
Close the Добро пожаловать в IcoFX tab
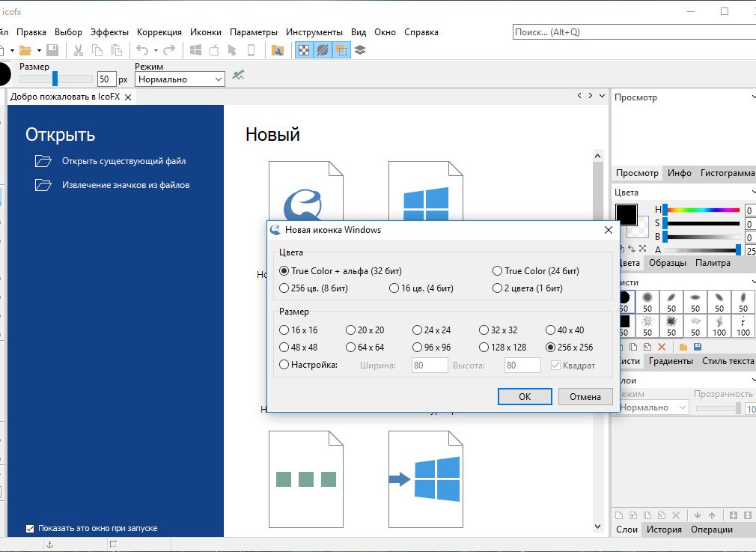point(128,97)
